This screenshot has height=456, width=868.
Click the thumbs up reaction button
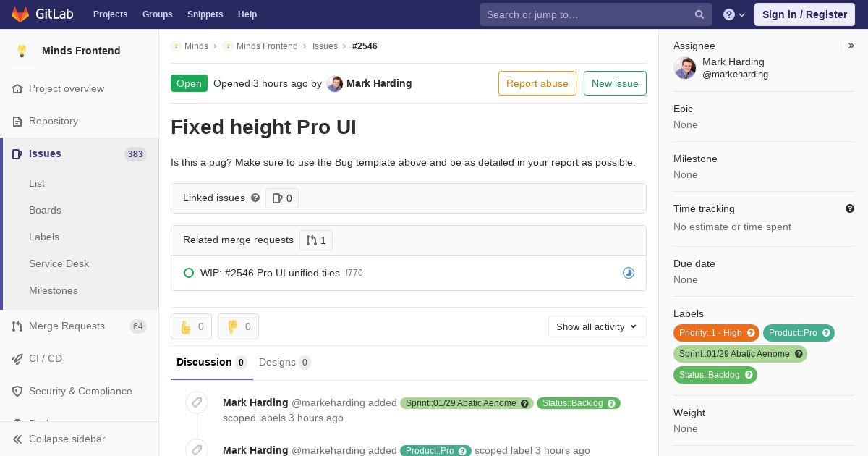coord(191,326)
